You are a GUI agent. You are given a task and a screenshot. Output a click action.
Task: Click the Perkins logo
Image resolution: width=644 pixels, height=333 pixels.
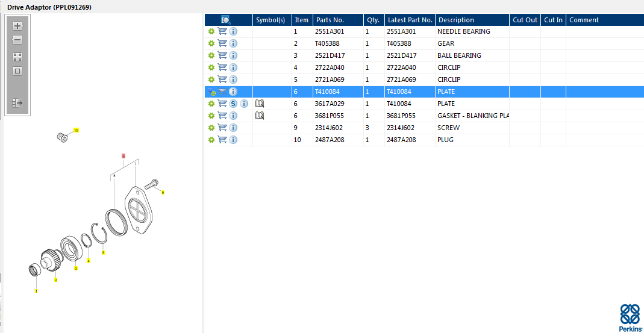(x=630, y=317)
